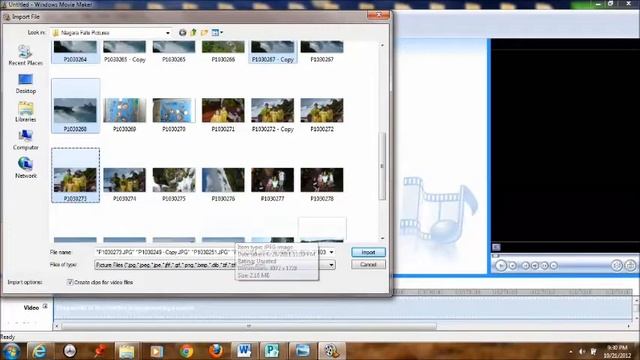Open Network in the dialog sidebar
This screenshot has height=360, width=640.
(25, 168)
